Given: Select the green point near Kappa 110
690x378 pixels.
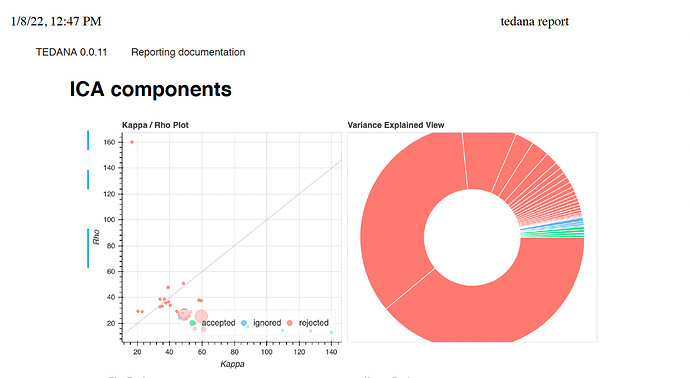Looking at the screenshot, I should tap(283, 330).
